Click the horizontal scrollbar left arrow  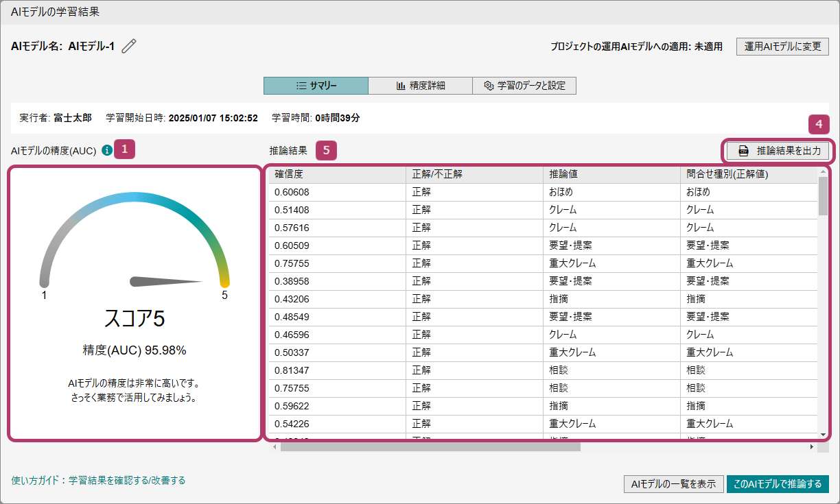pyautogui.click(x=274, y=446)
